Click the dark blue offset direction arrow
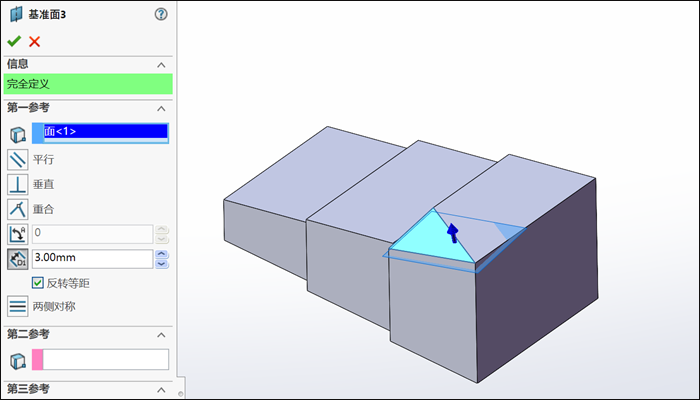Screen dimensions: 700x400 (453, 233)
